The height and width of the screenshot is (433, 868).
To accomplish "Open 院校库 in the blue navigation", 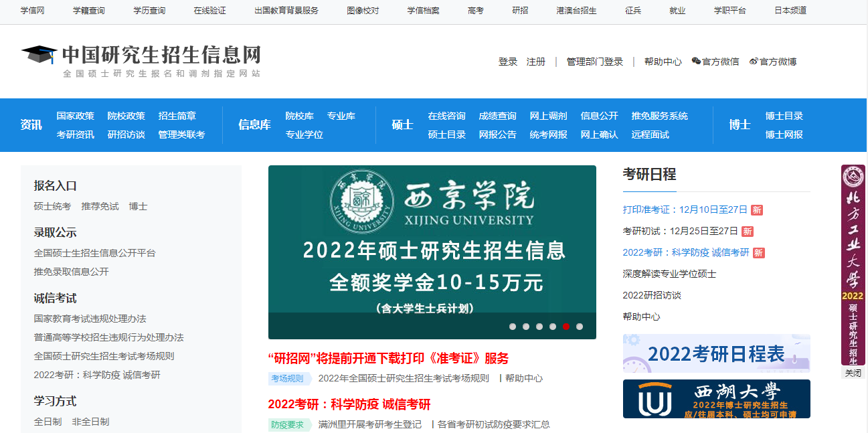I will coord(299,116).
